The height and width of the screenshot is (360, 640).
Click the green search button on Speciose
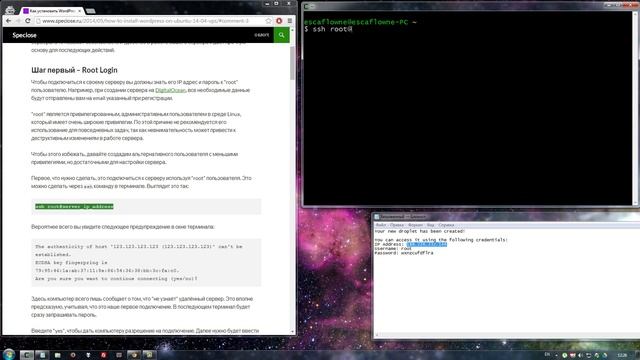pyautogui.click(x=281, y=35)
